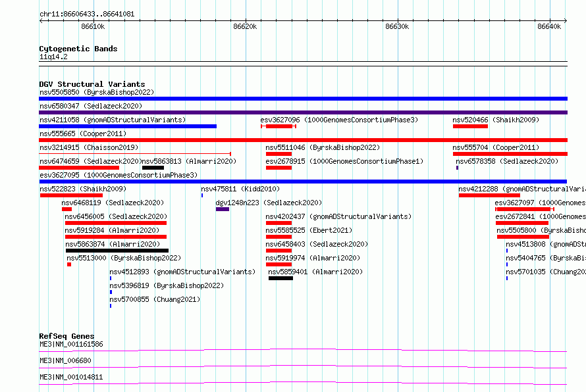Click nsv5585525 (Ebert2021) label
This screenshot has width=586, height=392.
pos(309,230)
